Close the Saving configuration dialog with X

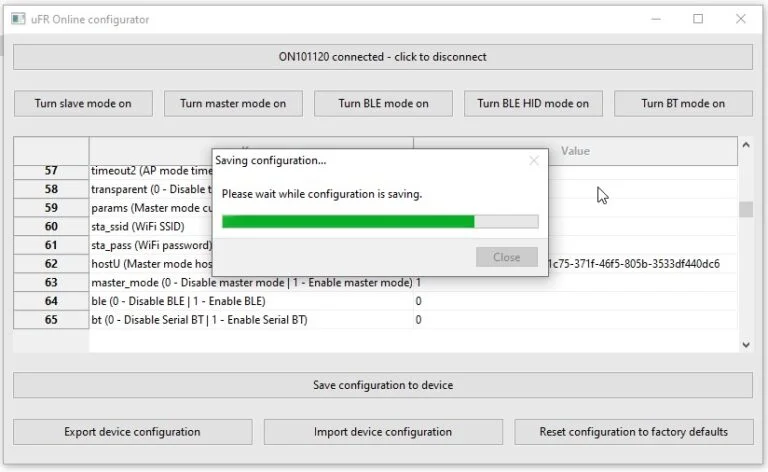click(x=534, y=161)
